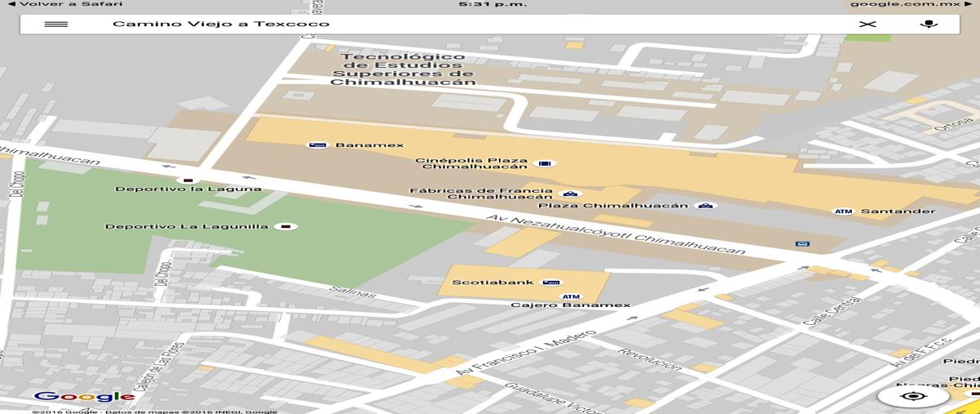Tap the microphone voice search icon
Viewport: 980px width, 414px height.
pos(928,24)
